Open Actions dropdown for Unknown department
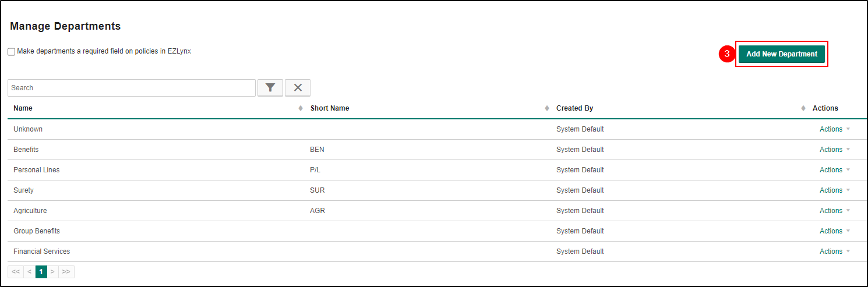The height and width of the screenshot is (287, 868). tap(834, 129)
